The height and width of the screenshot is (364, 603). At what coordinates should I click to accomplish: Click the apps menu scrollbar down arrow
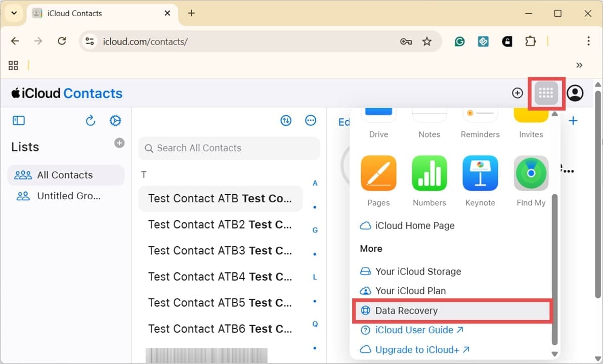554,354
